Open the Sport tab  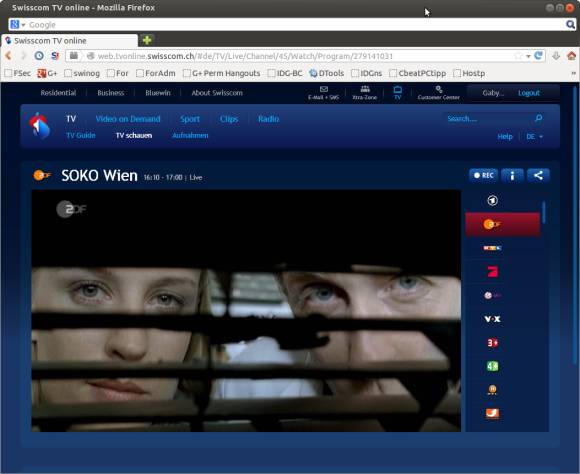point(190,119)
